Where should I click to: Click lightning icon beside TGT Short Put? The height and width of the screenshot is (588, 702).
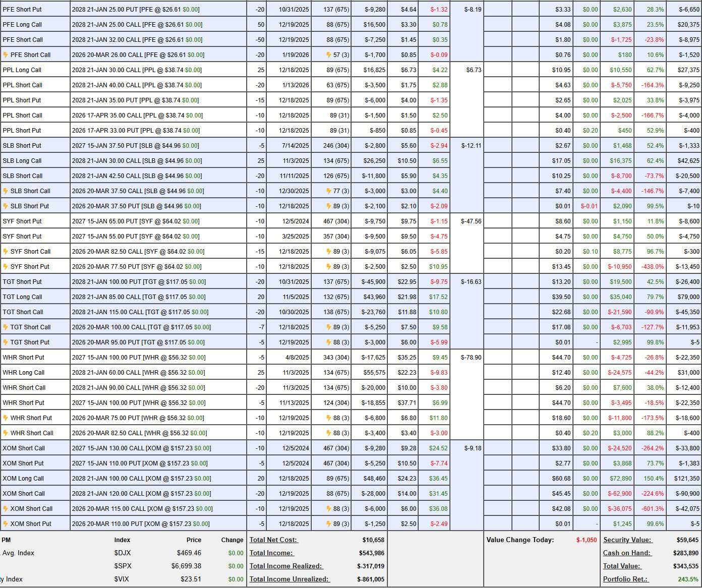(6, 342)
